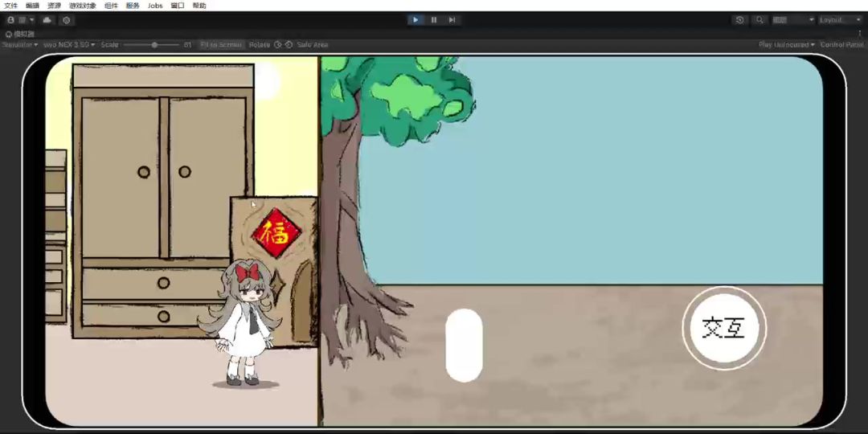This screenshot has height=434, width=868.
Task: Click the rotate counterclockwise icon
Action: 278,45
